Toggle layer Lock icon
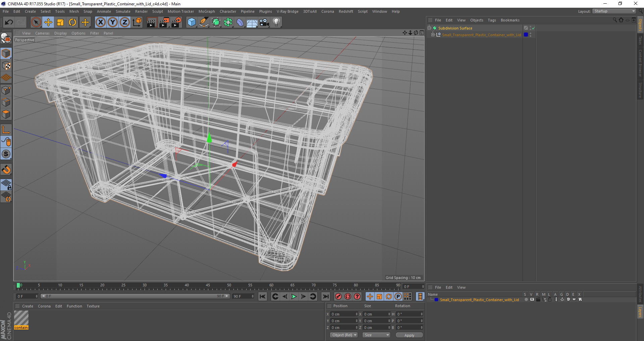This screenshot has width=644, height=341. pos(550,300)
